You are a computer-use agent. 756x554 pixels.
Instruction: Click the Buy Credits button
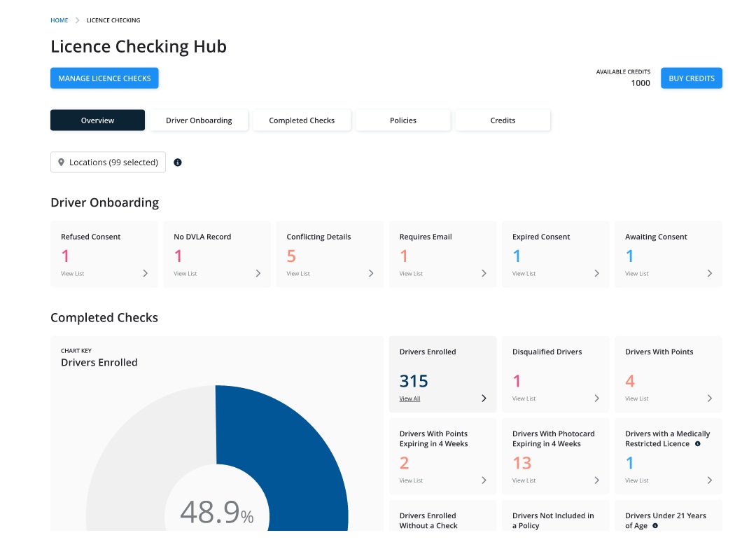(x=692, y=78)
